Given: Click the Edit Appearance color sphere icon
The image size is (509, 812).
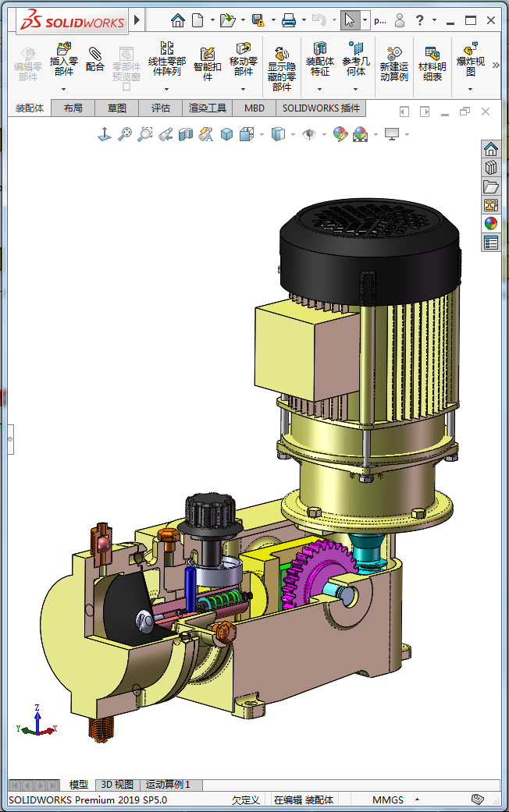Looking at the screenshot, I should point(340,135).
